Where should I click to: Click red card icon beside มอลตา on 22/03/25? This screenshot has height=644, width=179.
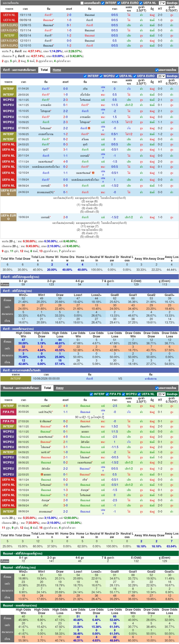(x=42, y=475)
